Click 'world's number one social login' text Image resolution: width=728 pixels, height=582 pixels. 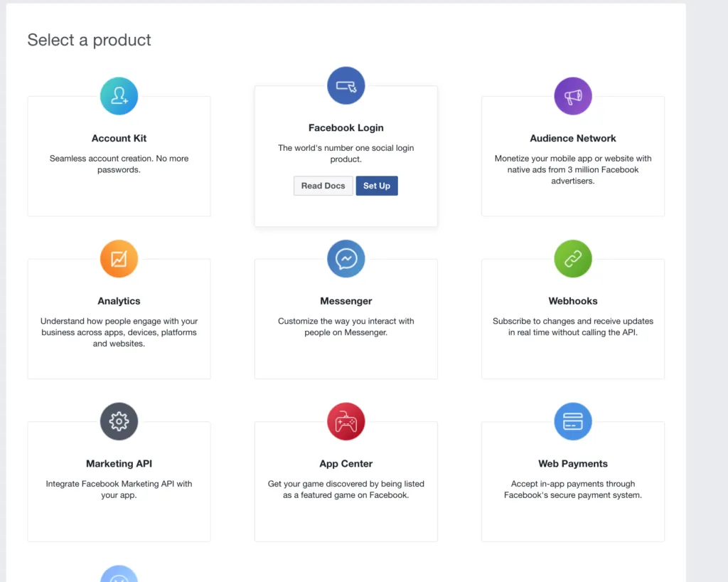[x=346, y=153]
